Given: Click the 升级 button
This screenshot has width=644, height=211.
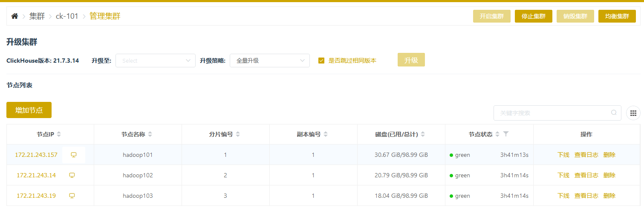Looking at the screenshot, I should (x=411, y=60).
